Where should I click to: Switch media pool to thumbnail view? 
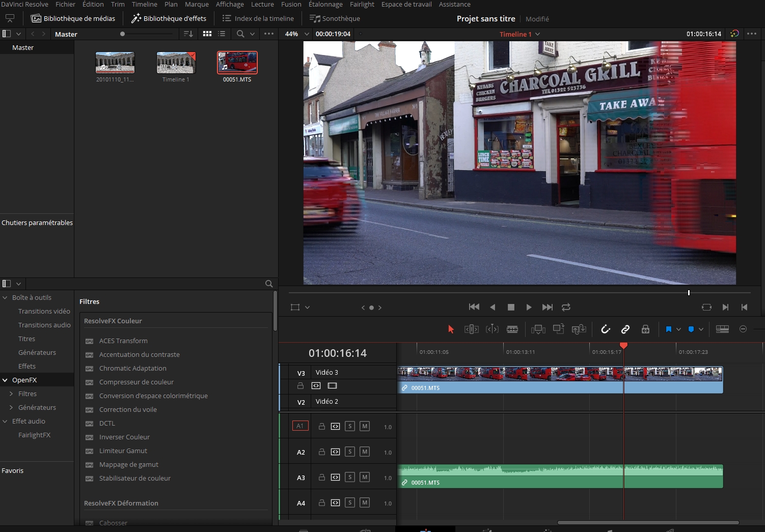(x=207, y=34)
